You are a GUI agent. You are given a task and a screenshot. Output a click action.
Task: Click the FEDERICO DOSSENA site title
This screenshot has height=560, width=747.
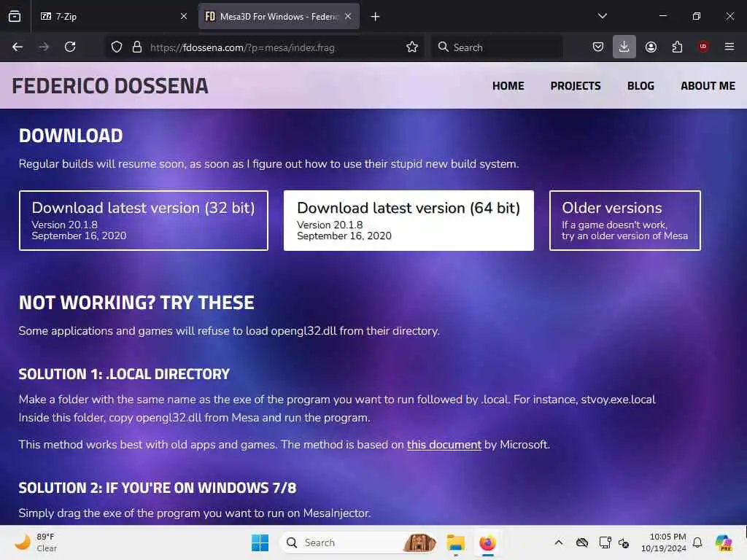coord(110,86)
